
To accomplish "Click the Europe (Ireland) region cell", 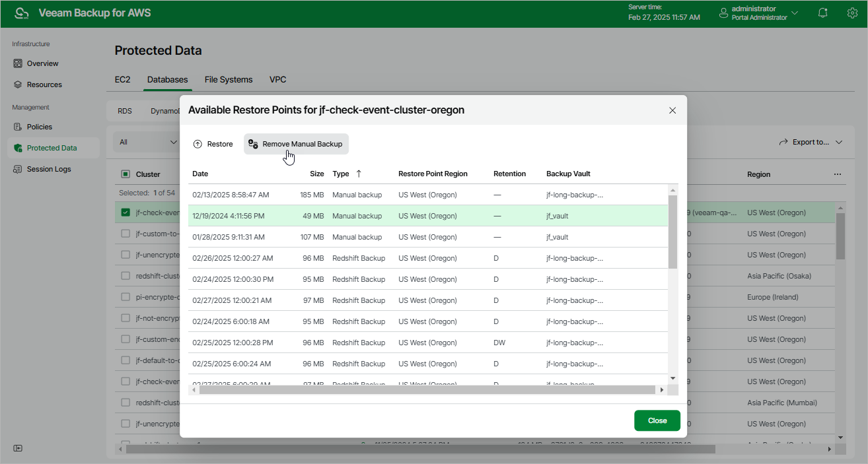I will coord(774,297).
